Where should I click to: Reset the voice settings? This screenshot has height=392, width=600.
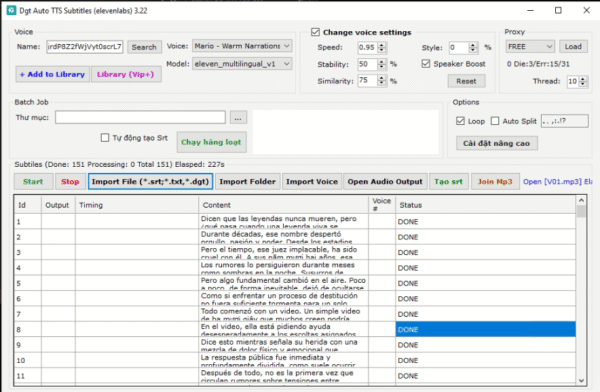pos(466,81)
